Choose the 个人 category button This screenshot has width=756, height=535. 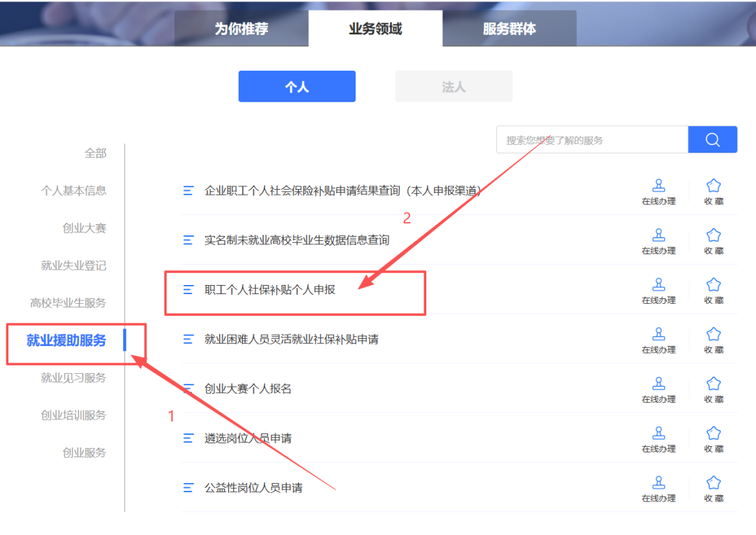(x=297, y=86)
